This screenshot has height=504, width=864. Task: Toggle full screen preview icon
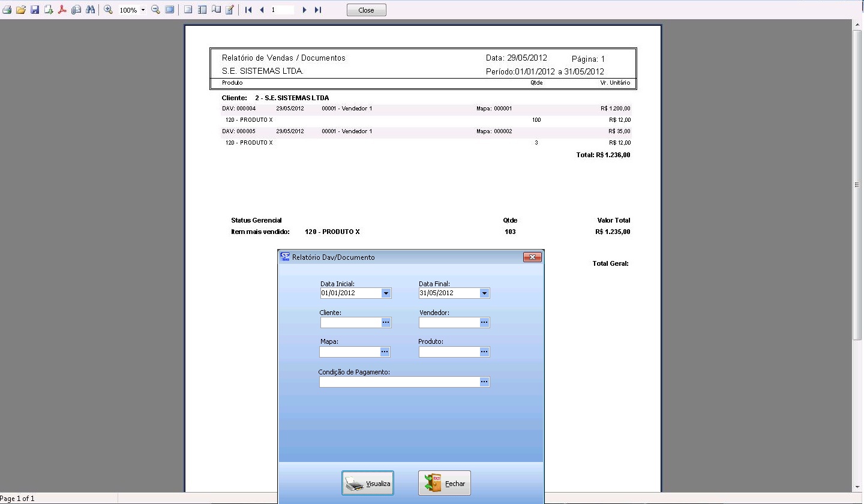(x=170, y=10)
